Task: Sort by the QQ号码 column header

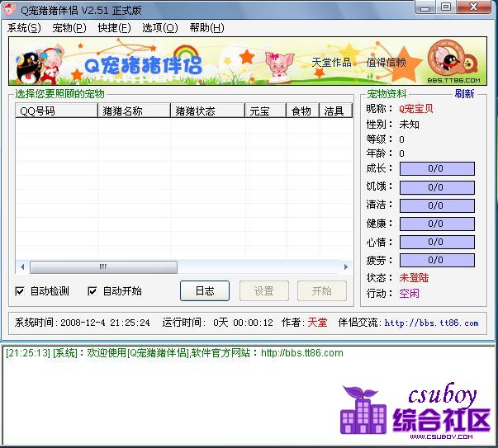Action: click(55, 111)
